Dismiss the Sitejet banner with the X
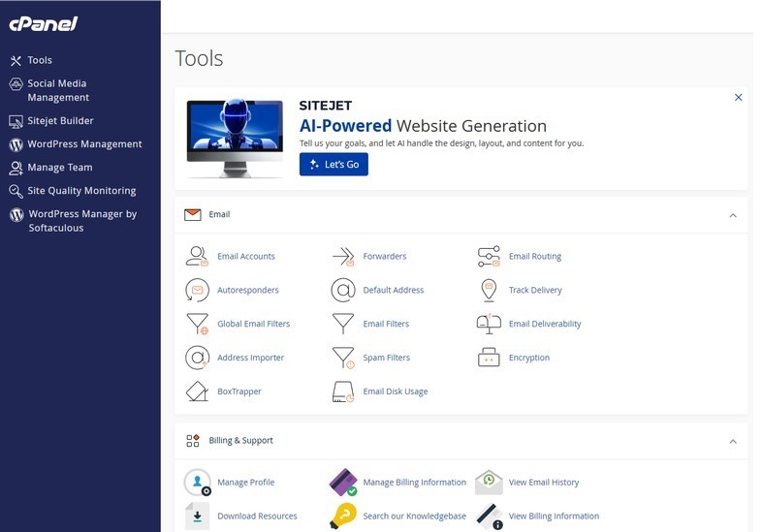Image resolution: width=763 pixels, height=532 pixels. [x=738, y=97]
